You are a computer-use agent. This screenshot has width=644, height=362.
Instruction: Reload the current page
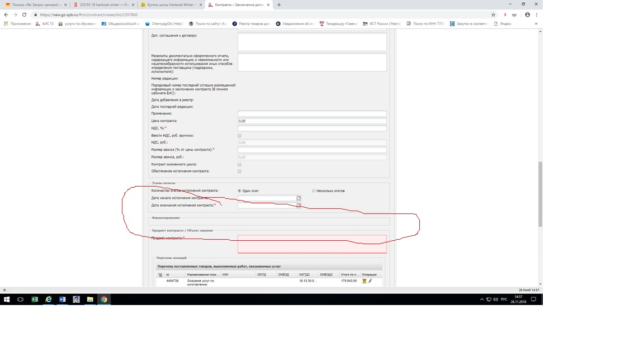point(24,15)
